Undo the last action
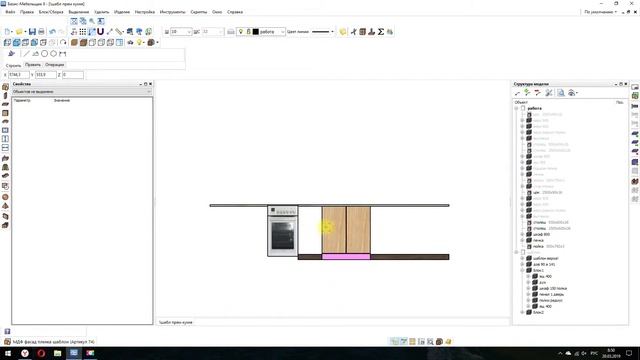This screenshot has width=640, height=360. coord(52,31)
